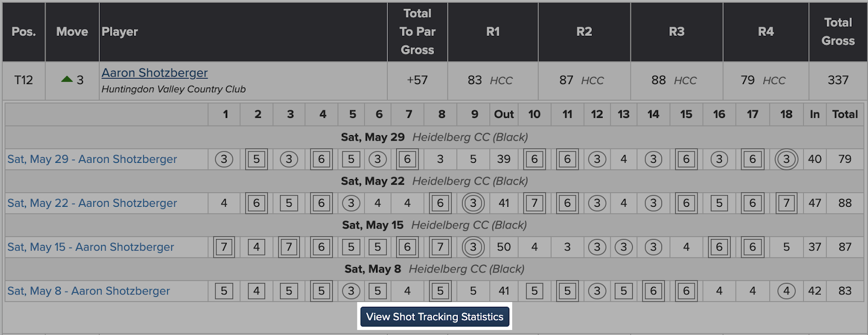Open Sat, May 22 round scorecard link
Image resolution: width=868 pixels, height=335 pixels.
(92, 203)
